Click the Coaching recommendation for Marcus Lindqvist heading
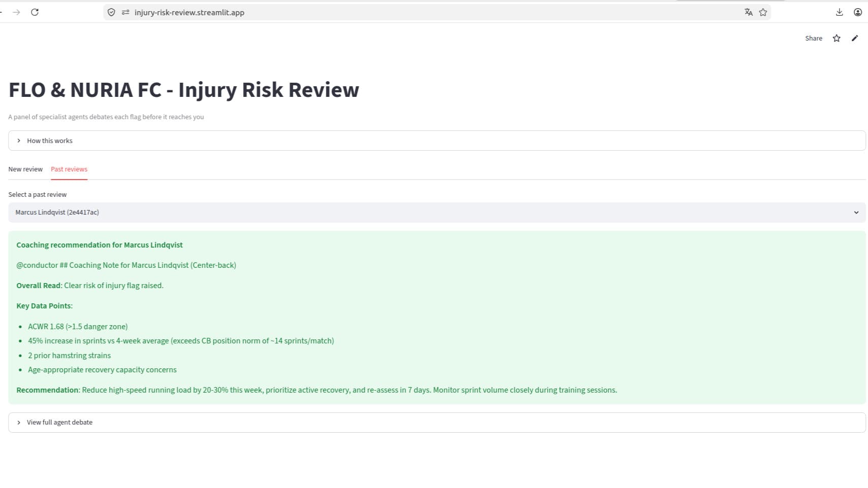This screenshot has height=488, width=868. pyautogui.click(x=99, y=245)
